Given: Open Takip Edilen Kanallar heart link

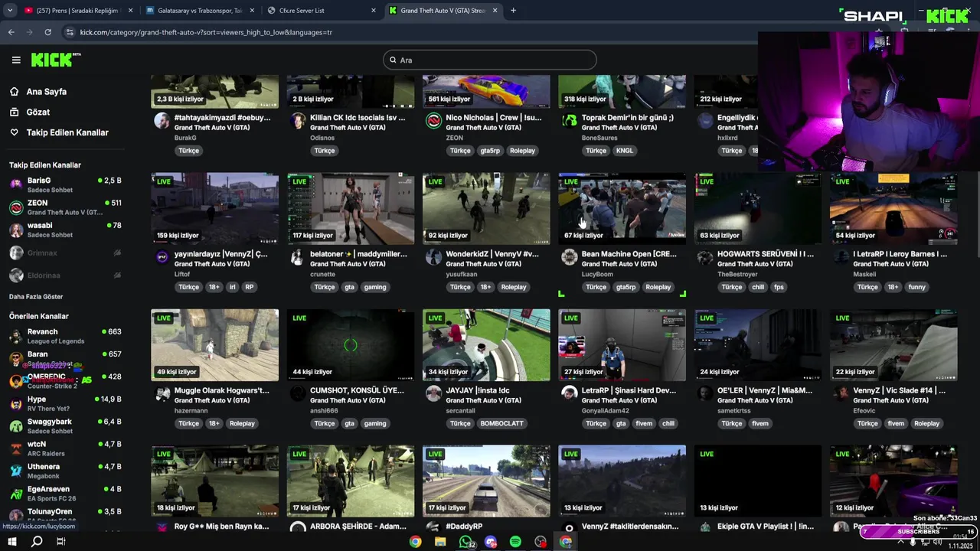Looking at the screenshot, I should [x=59, y=132].
